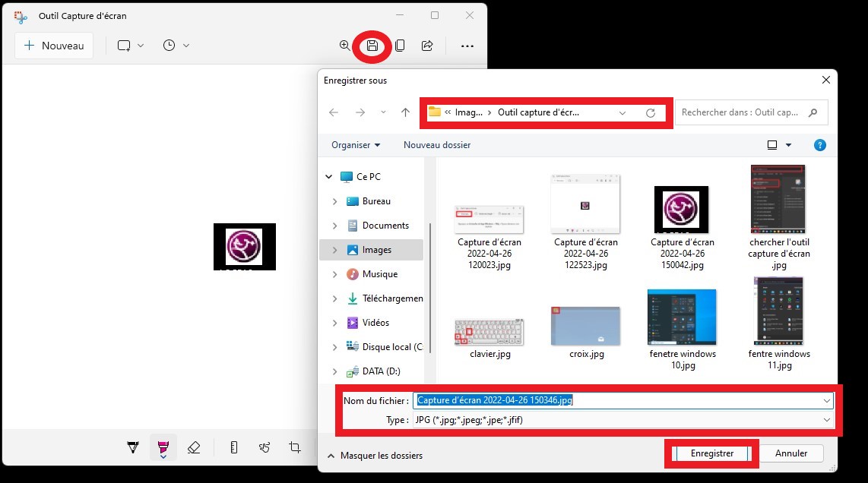Select the ballpoint pen tool

[x=133, y=448]
